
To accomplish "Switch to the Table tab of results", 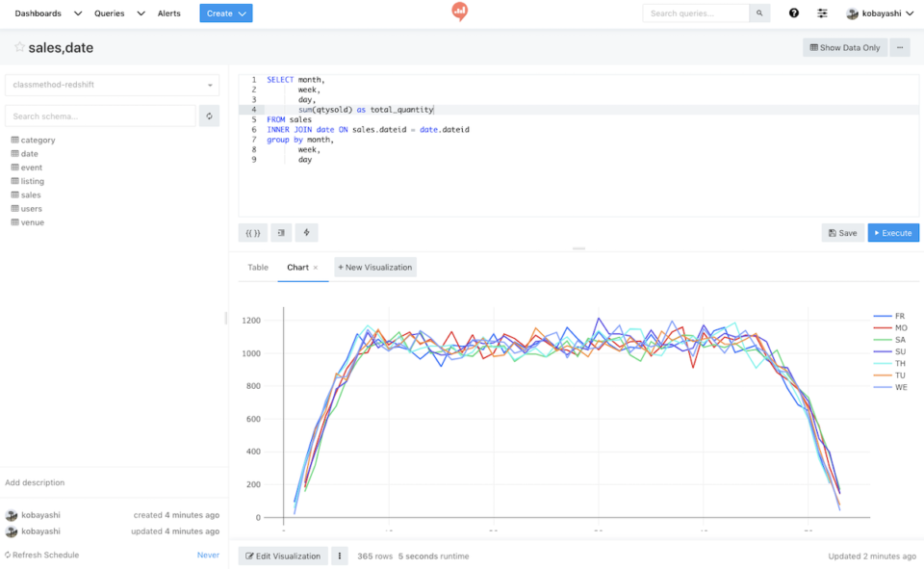I will [x=257, y=267].
